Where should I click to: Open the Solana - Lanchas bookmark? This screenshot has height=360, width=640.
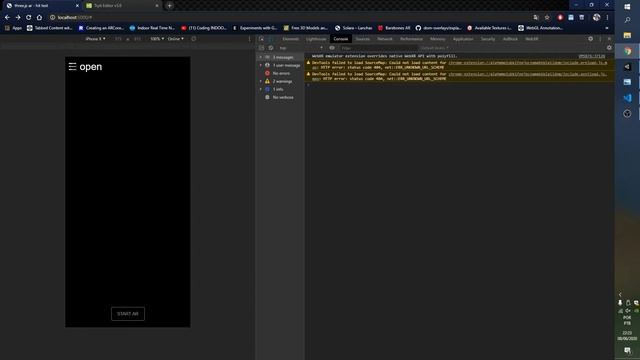[353, 28]
